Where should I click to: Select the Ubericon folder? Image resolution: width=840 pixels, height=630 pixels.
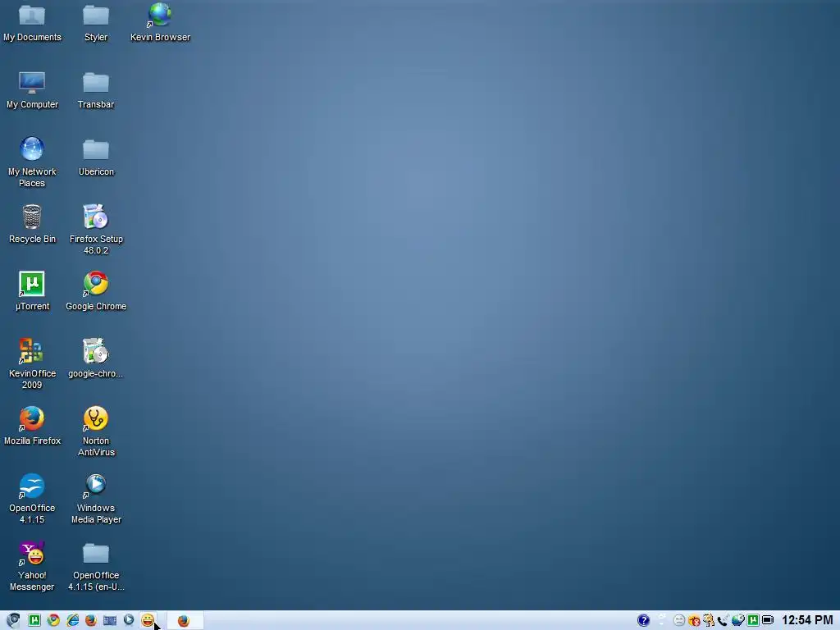(x=96, y=157)
